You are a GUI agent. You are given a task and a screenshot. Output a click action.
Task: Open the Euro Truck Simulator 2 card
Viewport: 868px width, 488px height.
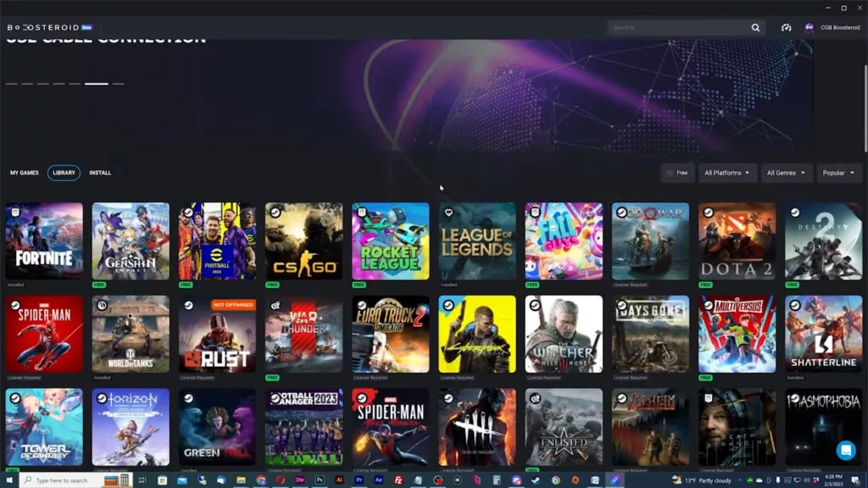click(391, 334)
